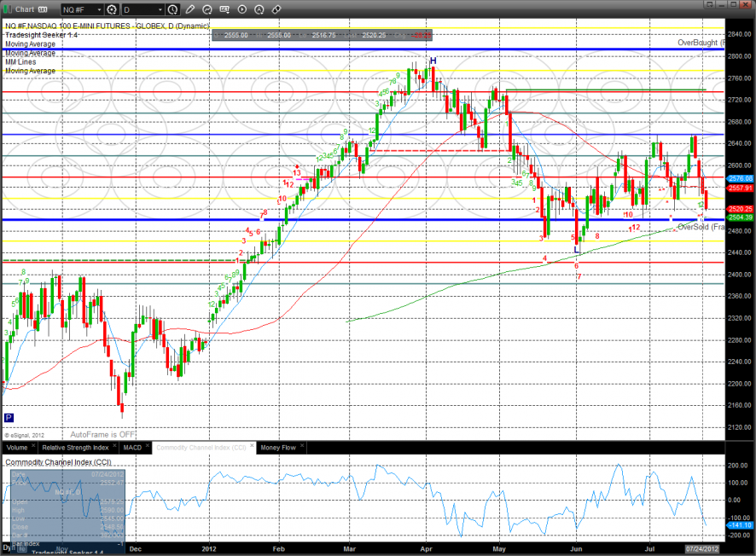Click the 2800.00 price scale label
Viewport: 756px width, 556px height.
[x=740, y=56]
